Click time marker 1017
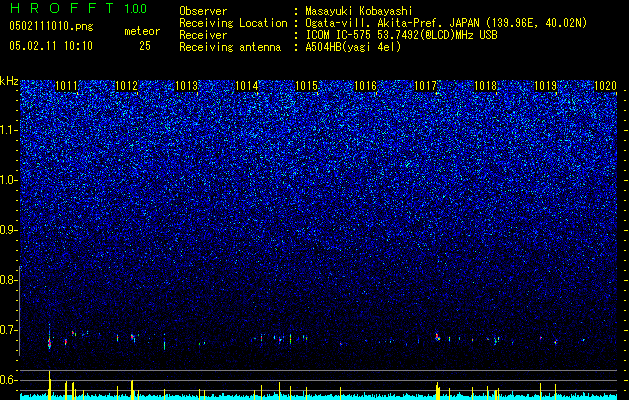This screenshot has height=400, width=629. [x=425, y=86]
